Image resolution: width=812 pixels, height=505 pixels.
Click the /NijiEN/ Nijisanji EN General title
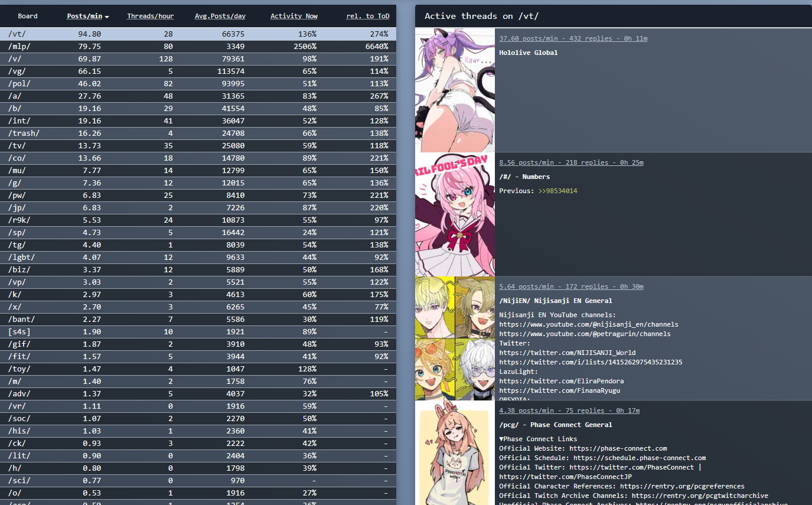[x=556, y=301]
